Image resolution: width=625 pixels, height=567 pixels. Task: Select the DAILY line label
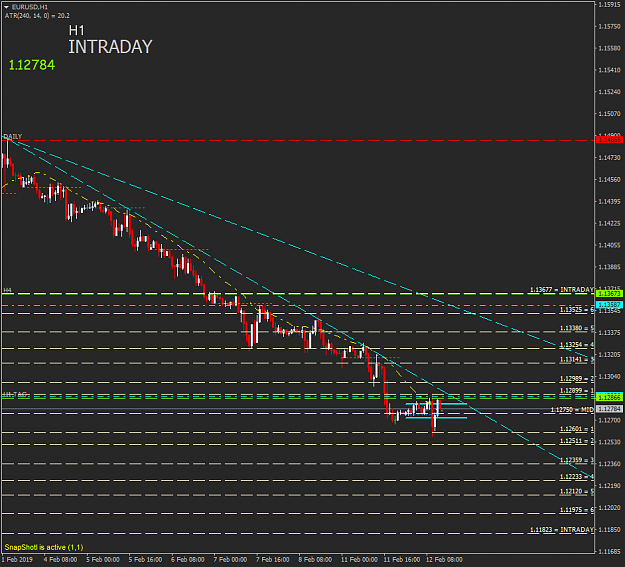13,136
